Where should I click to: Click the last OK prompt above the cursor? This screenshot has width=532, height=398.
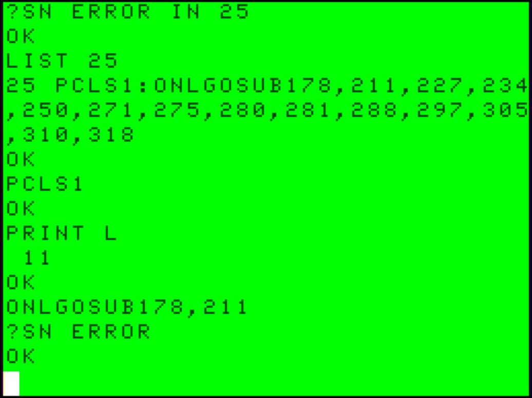(x=21, y=356)
